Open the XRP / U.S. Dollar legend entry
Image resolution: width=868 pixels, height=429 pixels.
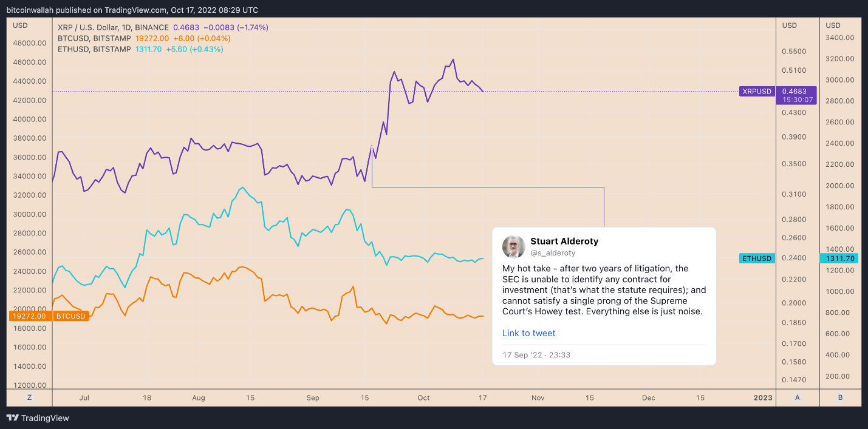coord(114,27)
